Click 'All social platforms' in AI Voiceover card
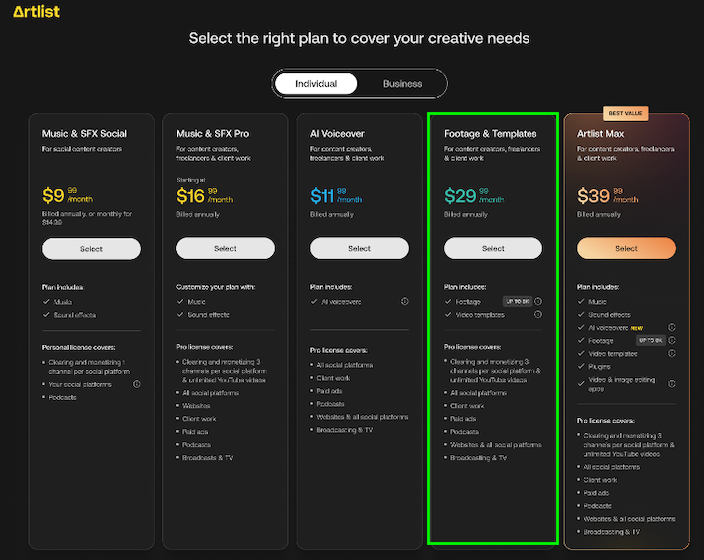Viewport: 704px width, 560px height. pos(345,365)
